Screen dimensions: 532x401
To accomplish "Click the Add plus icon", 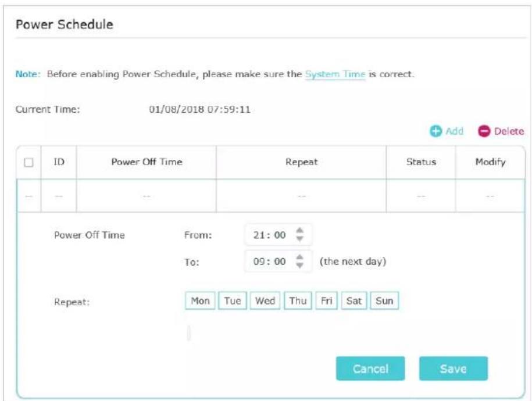I will coord(435,131).
